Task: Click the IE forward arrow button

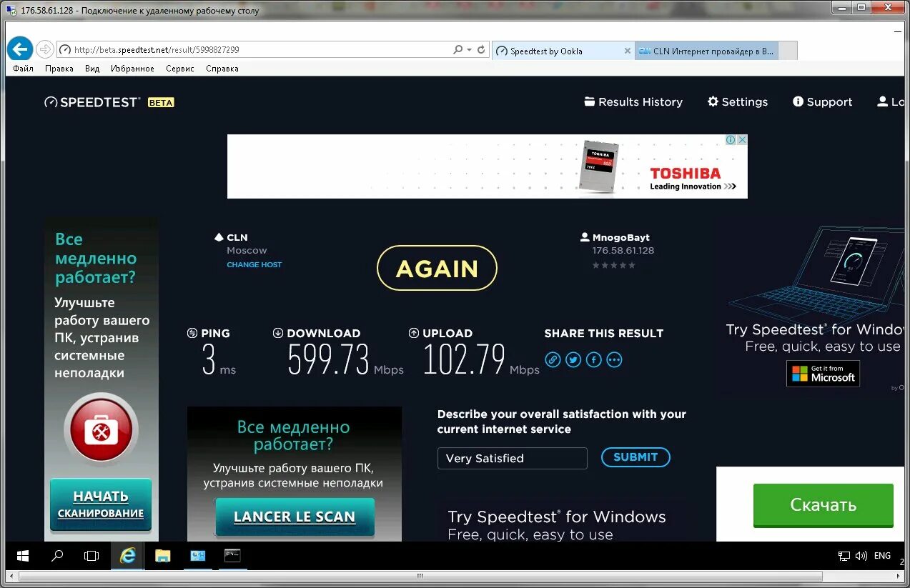Action: 44,49
